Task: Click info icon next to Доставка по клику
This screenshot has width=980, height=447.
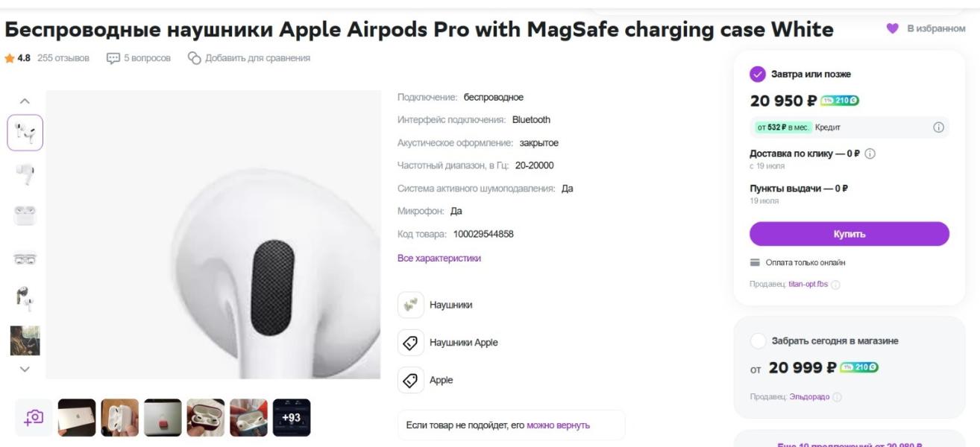Action: pos(870,154)
